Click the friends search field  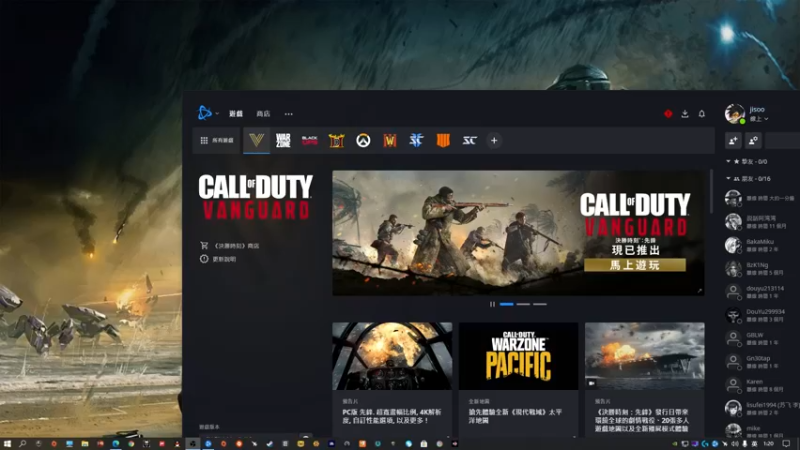[x=783, y=140]
